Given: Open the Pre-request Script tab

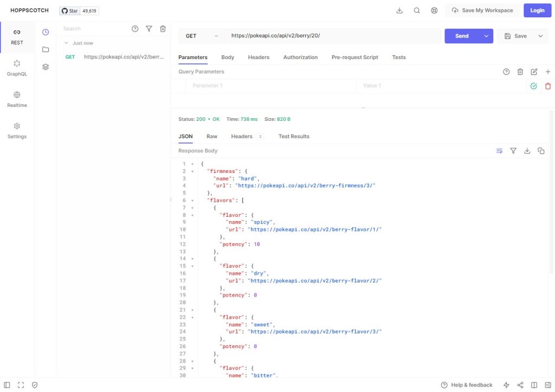Looking at the screenshot, I should pyautogui.click(x=354, y=57).
